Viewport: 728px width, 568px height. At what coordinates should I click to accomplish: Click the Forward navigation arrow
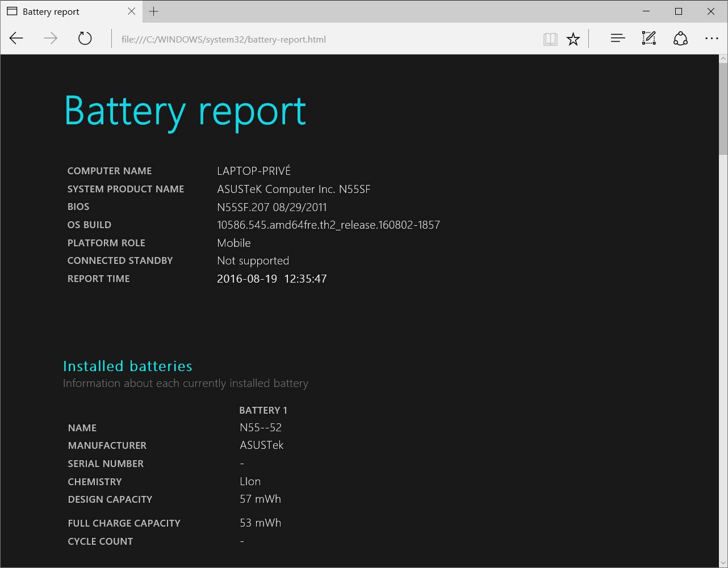[x=51, y=39]
